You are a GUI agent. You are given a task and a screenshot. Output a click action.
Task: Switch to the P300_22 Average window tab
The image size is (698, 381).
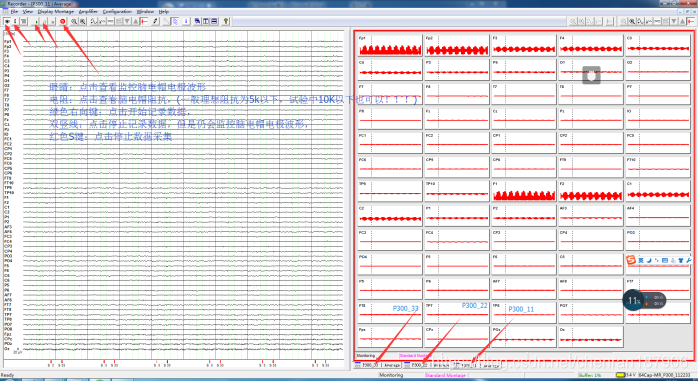(x=426, y=365)
